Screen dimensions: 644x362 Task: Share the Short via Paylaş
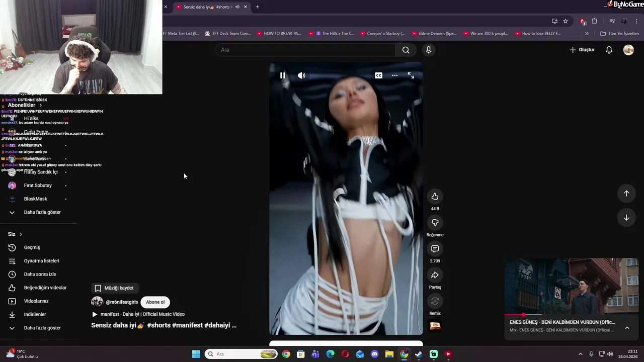[x=435, y=275]
